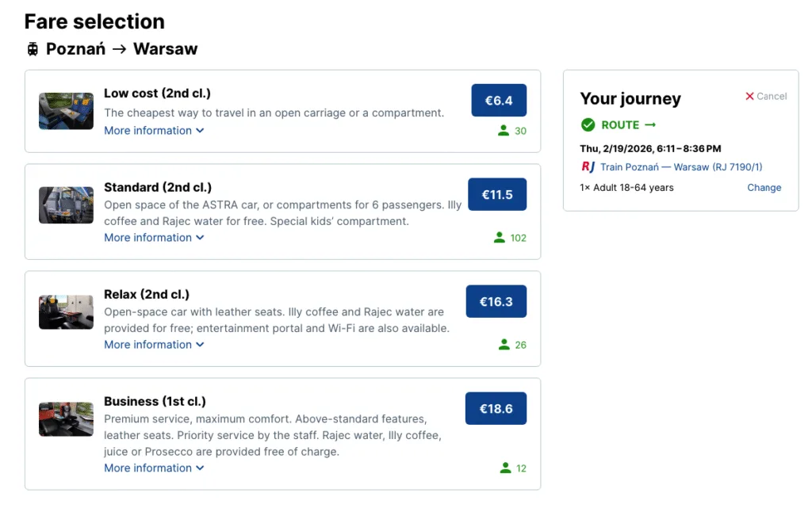Viewport: 812px width, 512px height.
Task: Choose the €11.5 Standard fare button
Action: 497,194
